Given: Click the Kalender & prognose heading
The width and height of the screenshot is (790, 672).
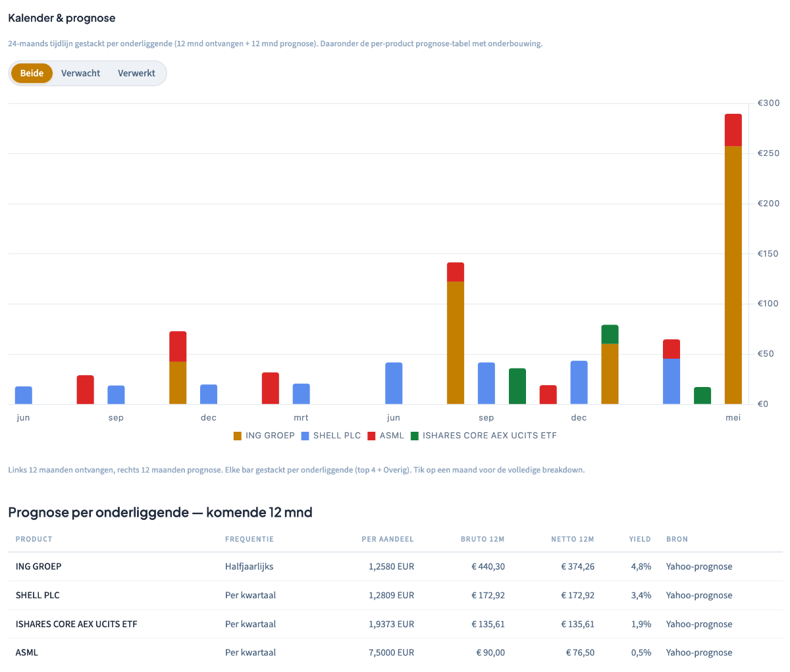Looking at the screenshot, I should point(62,18).
